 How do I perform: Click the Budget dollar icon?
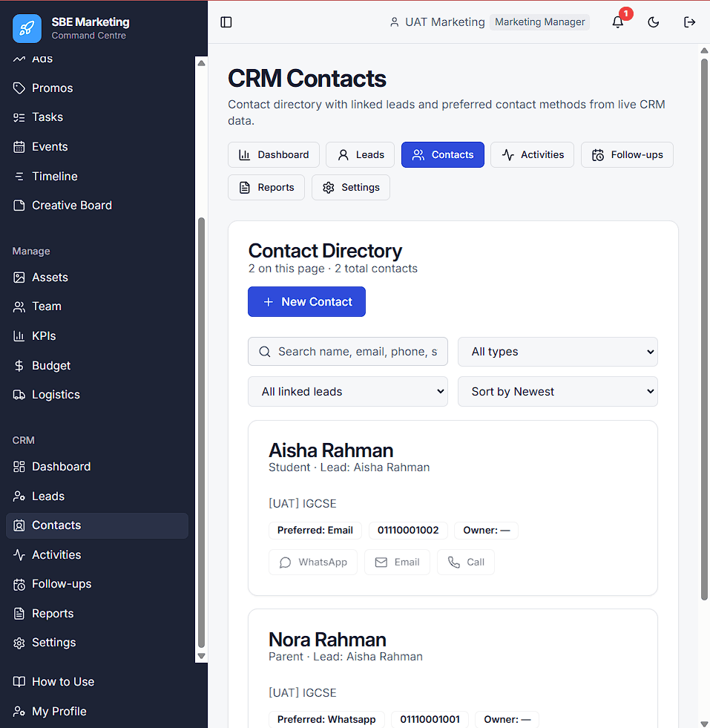(x=19, y=365)
